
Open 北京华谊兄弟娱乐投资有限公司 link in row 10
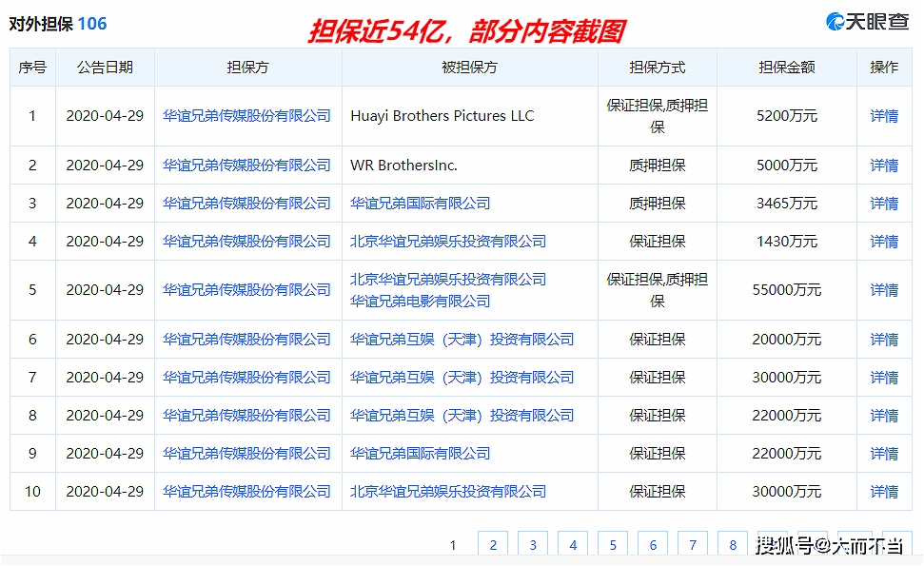pyautogui.click(x=448, y=492)
